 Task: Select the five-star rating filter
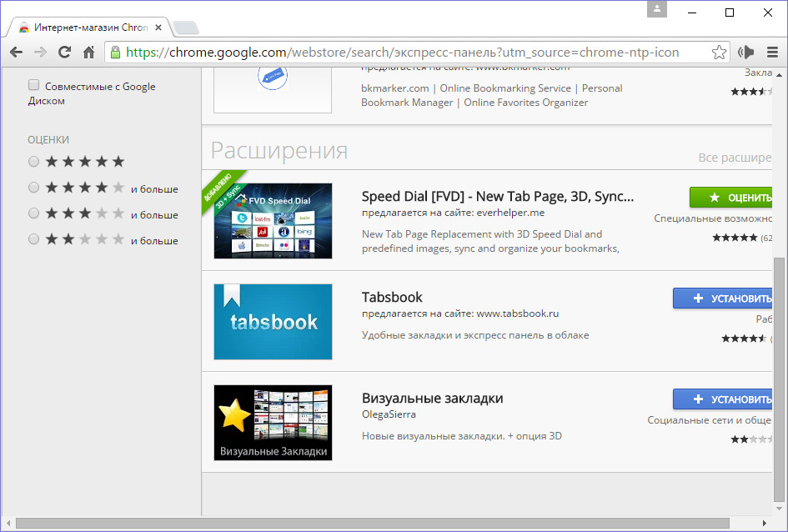[33, 161]
